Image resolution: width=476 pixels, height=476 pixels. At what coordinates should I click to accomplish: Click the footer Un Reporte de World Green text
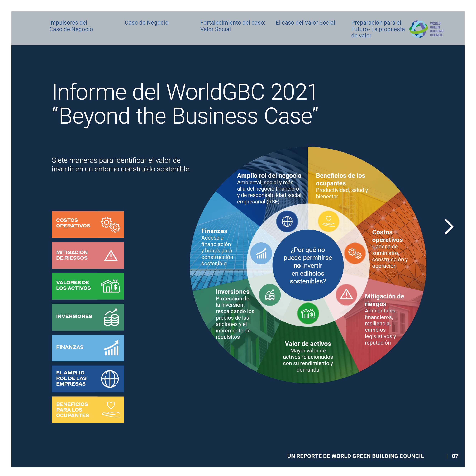click(355, 456)
